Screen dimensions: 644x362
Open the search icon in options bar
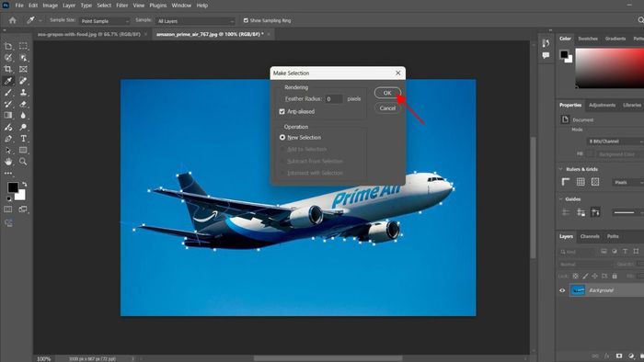pyautogui.click(x=640, y=20)
